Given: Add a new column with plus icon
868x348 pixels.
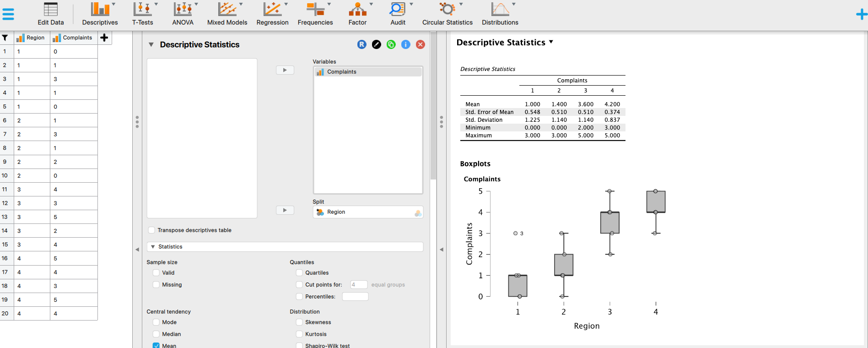Looking at the screenshot, I should (104, 38).
